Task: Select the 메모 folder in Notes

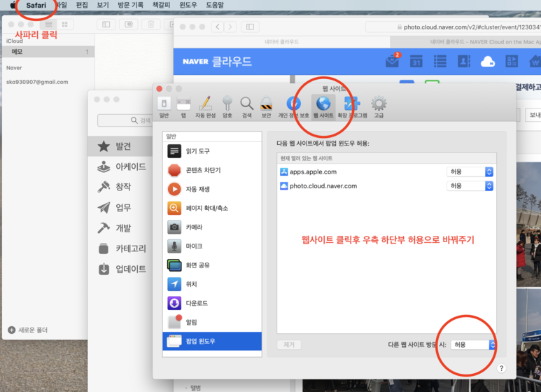Action: (48, 52)
